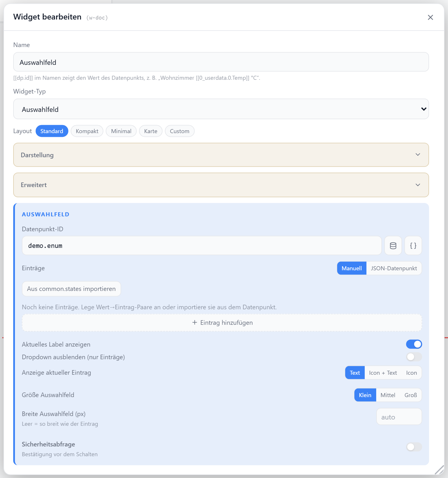Click the plus icon Eintrag hinzufügen
This screenshot has height=478, width=448.
(195, 322)
